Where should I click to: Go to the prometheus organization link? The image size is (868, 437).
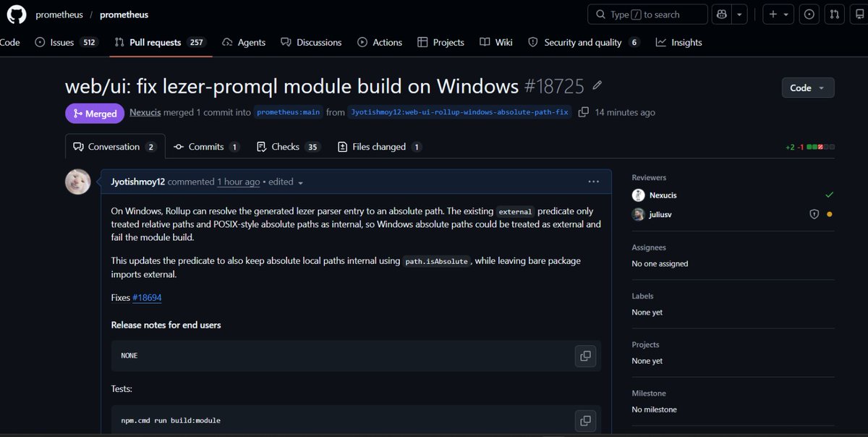(x=59, y=14)
